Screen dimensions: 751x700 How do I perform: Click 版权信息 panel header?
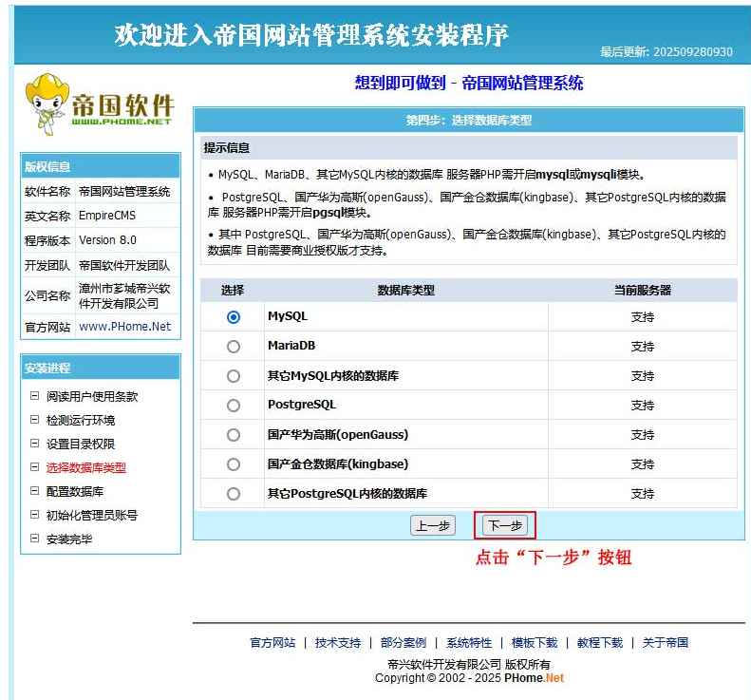(101, 166)
